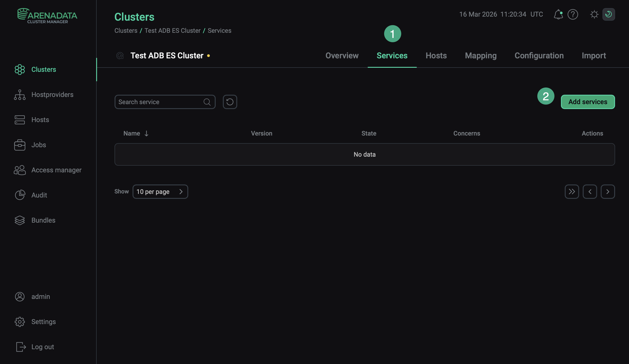The height and width of the screenshot is (364, 629).
Task: Toggle Name column sort arrow
Action: coord(146,134)
